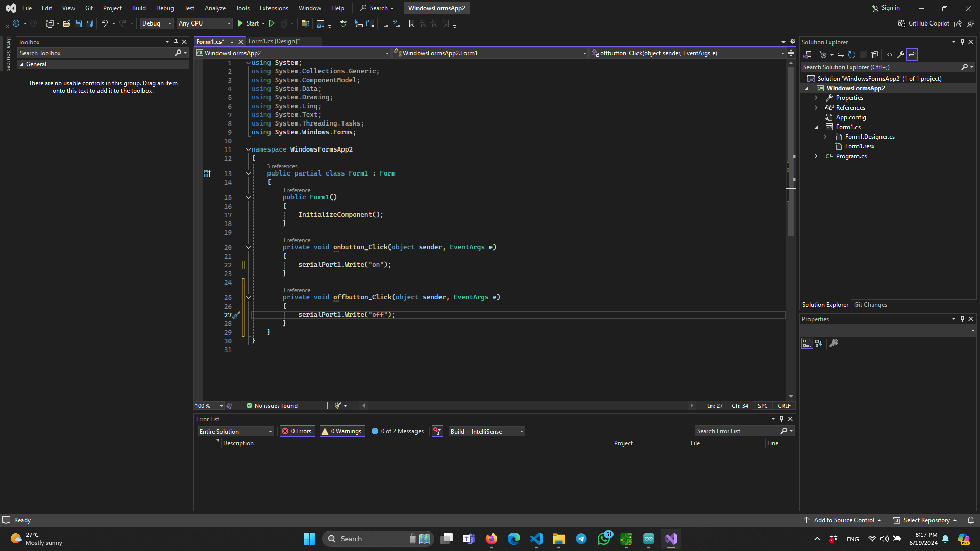This screenshot has width=980, height=551.
Task: Select Form1.Designer.cs in Solution Explorer
Action: pos(870,137)
